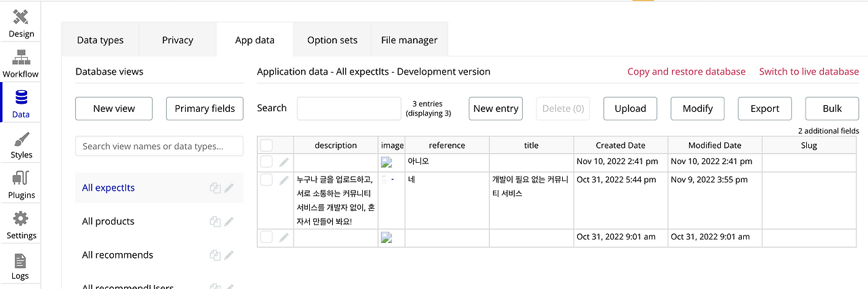
Task: Click the Export button
Action: point(765,109)
